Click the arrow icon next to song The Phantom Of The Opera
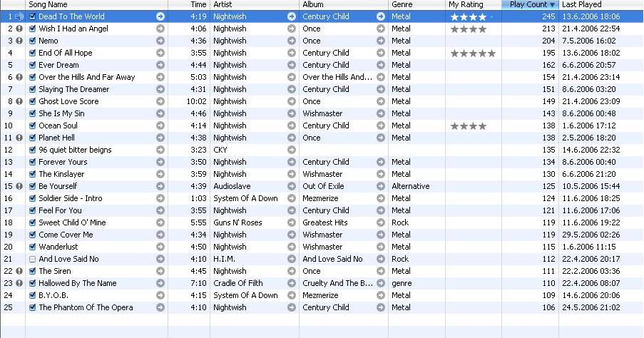The height and width of the screenshot is (338, 644). (x=160, y=307)
